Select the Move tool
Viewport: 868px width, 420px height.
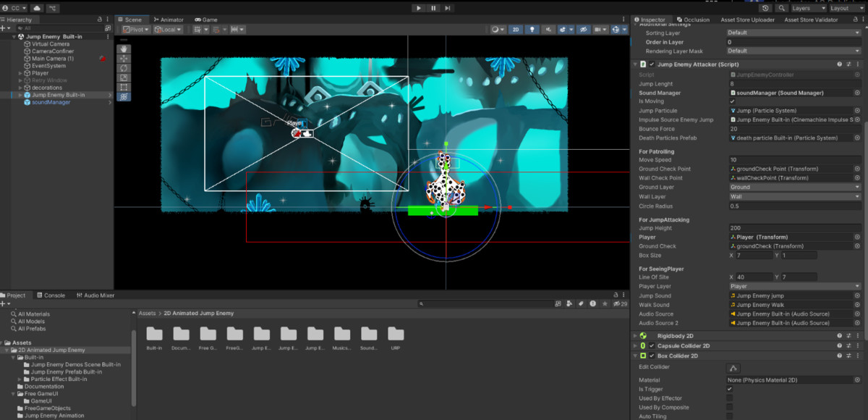pyautogui.click(x=124, y=59)
